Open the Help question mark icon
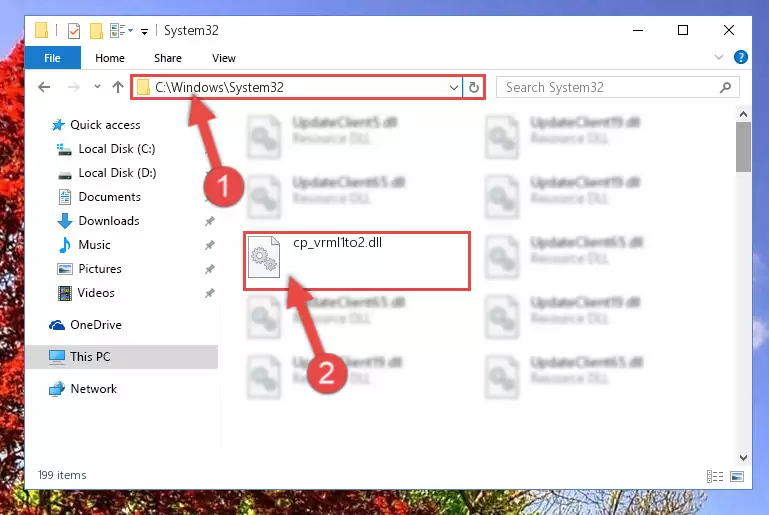769x515 pixels. (741, 57)
